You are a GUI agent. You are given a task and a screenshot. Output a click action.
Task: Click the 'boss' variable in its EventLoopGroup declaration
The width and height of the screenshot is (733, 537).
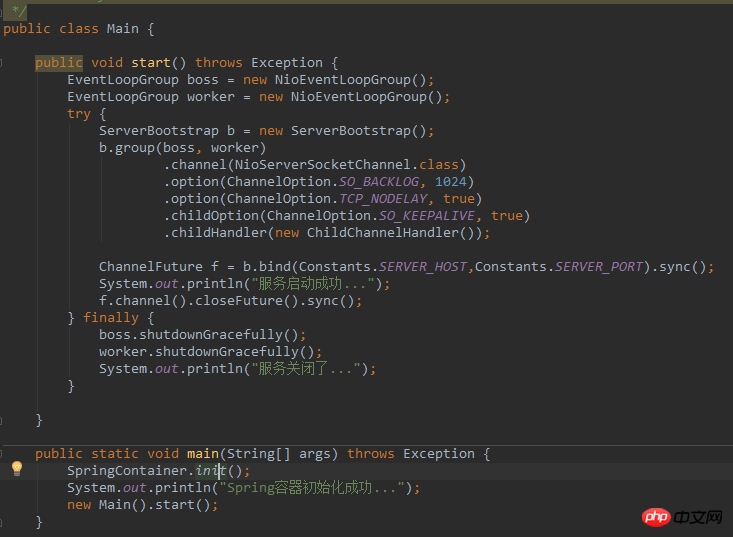(x=202, y=80)
